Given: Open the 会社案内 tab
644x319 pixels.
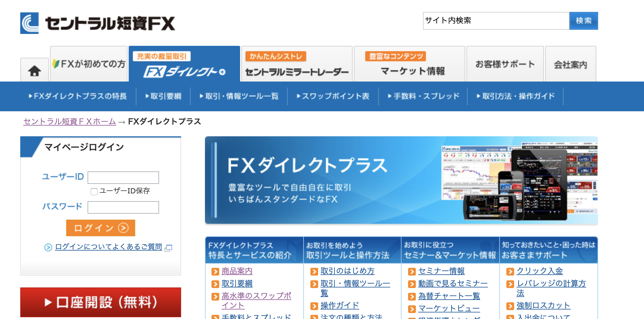Looking at the screenshot, I should click(x=571, y=64).
